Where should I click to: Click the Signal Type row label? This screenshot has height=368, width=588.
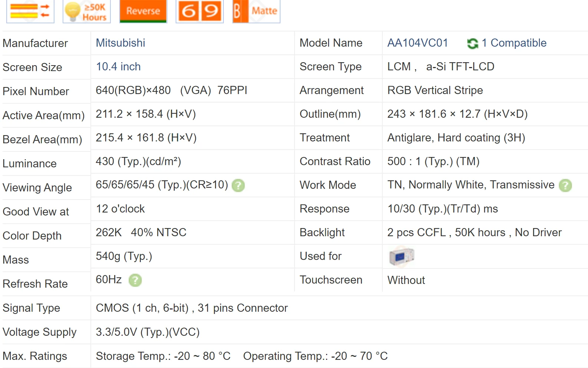[x=31, y=308]
